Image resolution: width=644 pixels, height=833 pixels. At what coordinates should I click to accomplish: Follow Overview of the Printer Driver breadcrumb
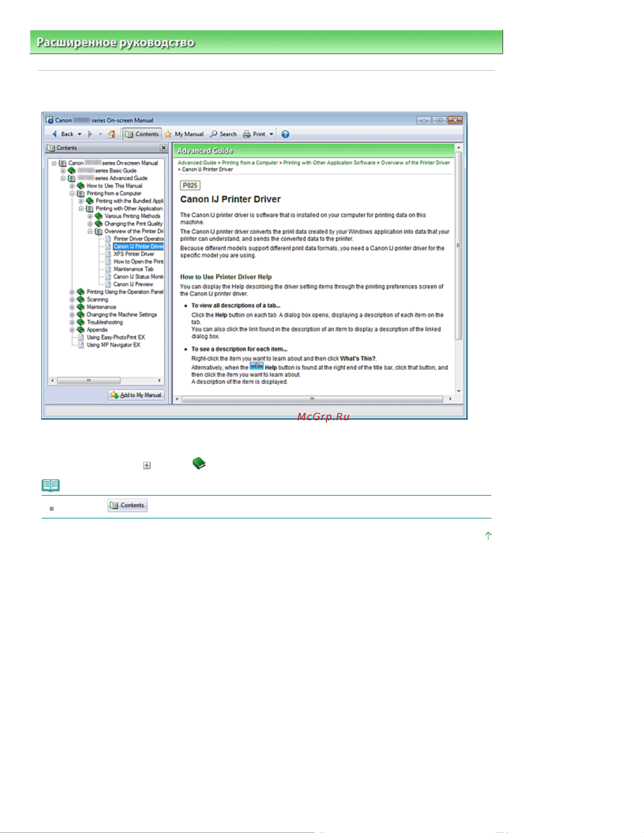(x=415, y=163)
